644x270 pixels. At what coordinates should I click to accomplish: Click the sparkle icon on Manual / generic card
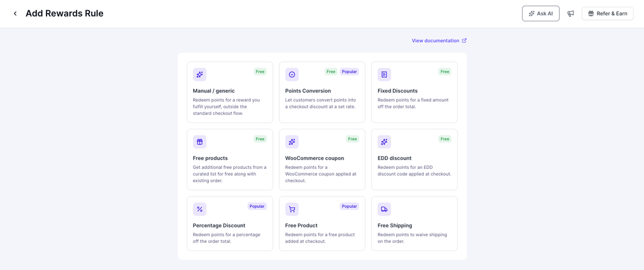point(199,75)
